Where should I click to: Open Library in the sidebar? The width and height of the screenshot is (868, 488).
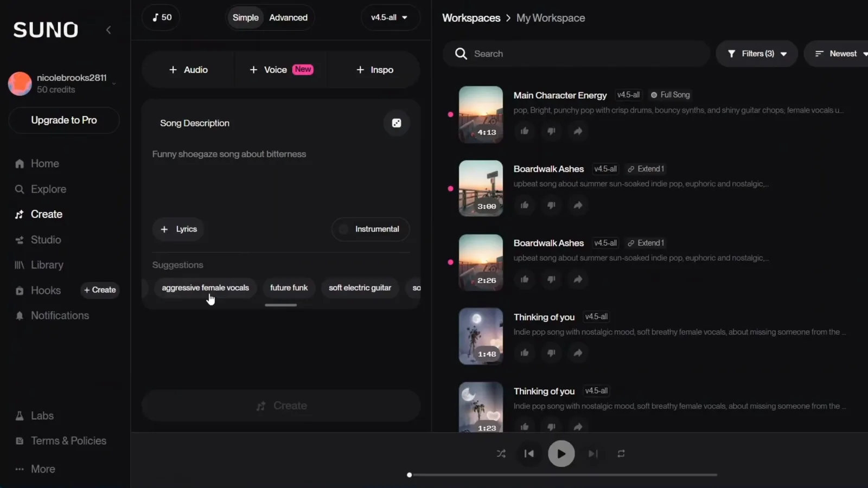click(x=39, y=265)
